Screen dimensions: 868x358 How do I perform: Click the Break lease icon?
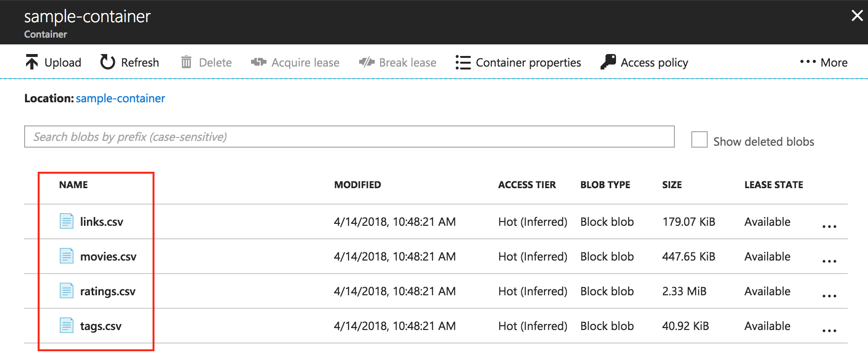coord(366,62)
